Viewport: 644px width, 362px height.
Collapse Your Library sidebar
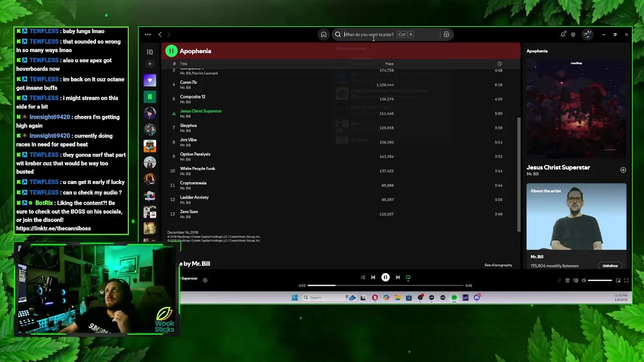coord(150,52)
